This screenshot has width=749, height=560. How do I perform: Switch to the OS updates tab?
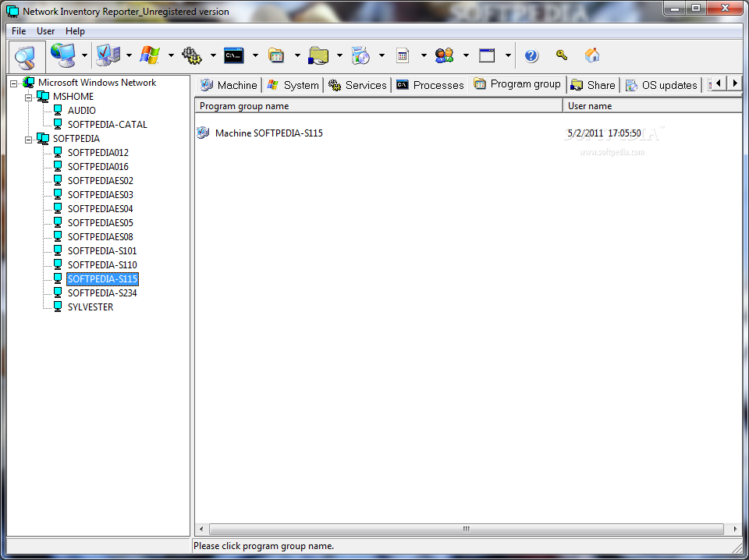[x=662, y=85]
